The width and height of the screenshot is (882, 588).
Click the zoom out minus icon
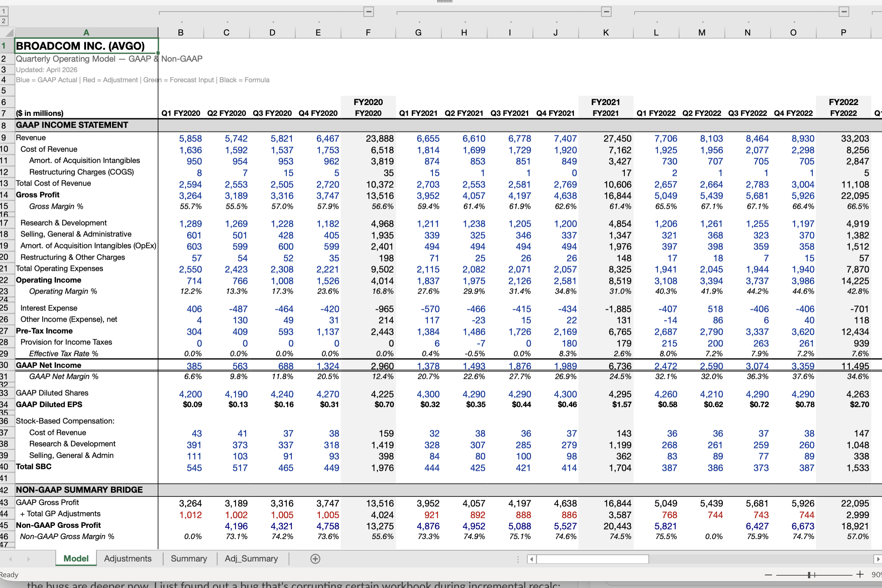click(x=768, y=575)
